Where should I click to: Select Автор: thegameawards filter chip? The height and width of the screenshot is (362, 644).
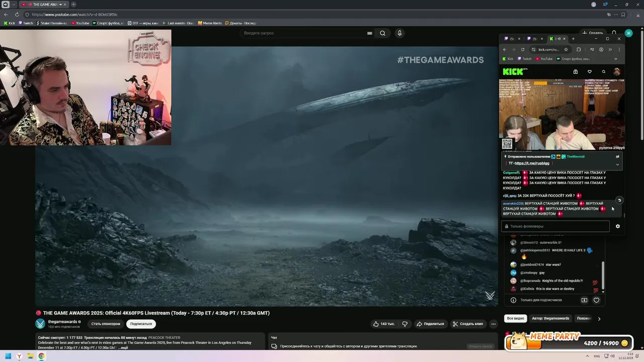(550, 319)
